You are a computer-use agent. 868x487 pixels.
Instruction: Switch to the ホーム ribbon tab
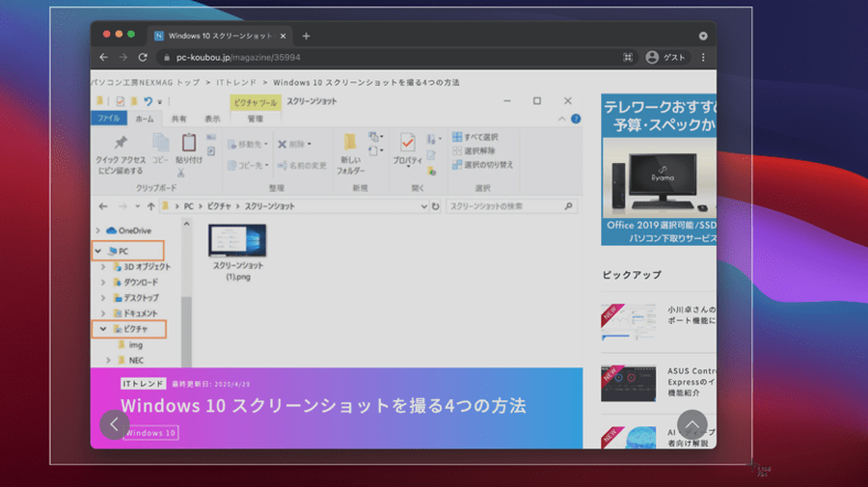tap(145, 119)
